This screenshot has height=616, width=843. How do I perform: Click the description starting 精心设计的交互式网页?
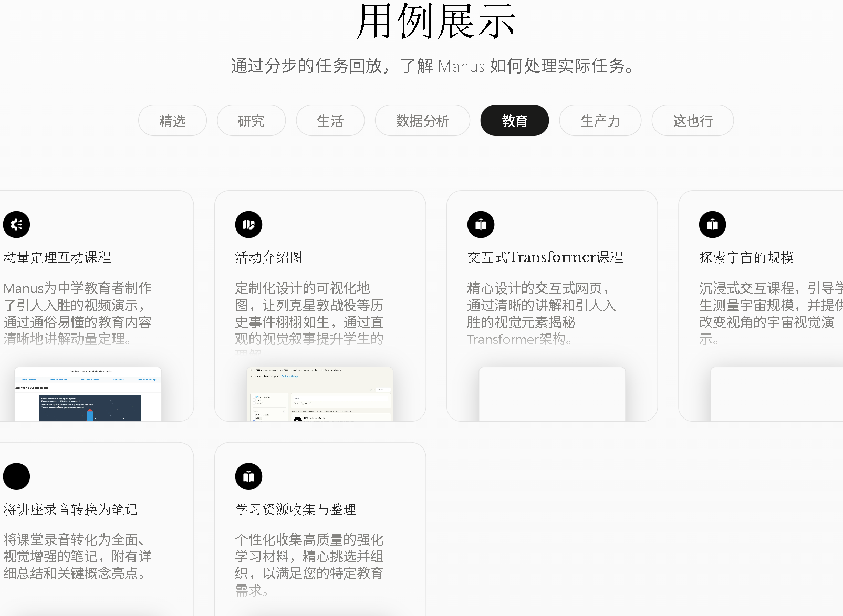542,314
